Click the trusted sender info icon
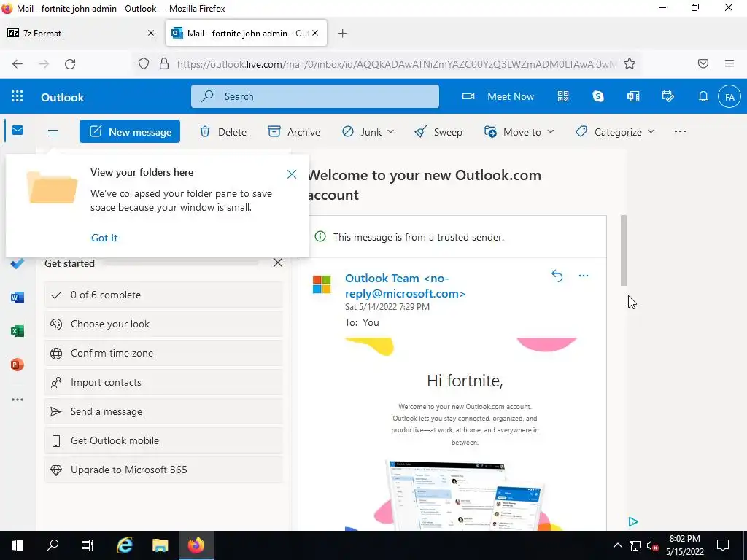 click(321, 237)
